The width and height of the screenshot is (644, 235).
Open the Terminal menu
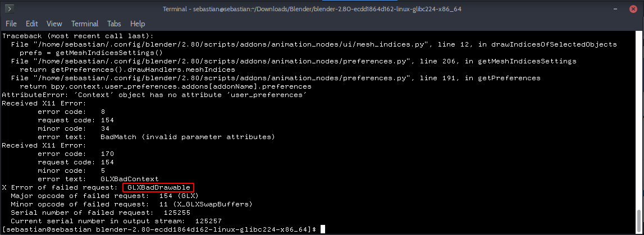click(85, 24)
